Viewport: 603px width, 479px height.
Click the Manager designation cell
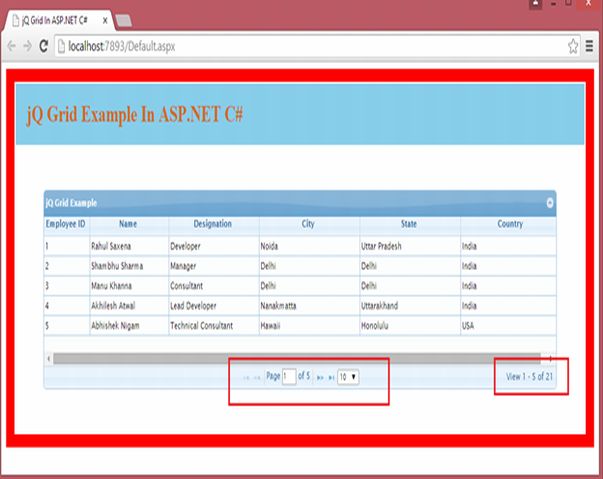pyautogui.click(x=213, y=266)
